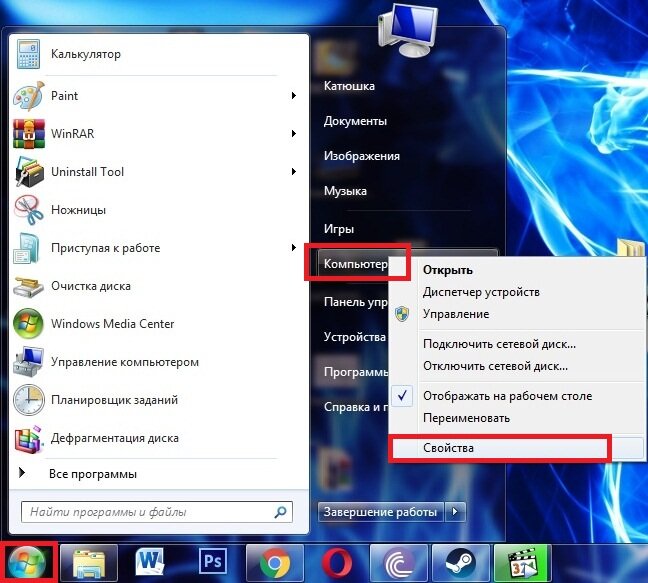Launch Google Chrome from the taskbar
The image size is (648, 583).
point(274,563)
